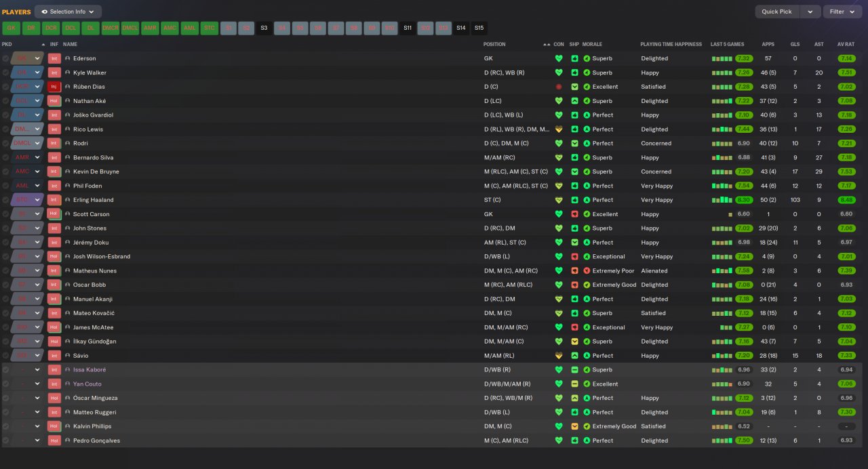Image resolution: width=868 pixels, height=469 pixels.
Task: Select the DMCR position chip
Action: click(110, 28)
